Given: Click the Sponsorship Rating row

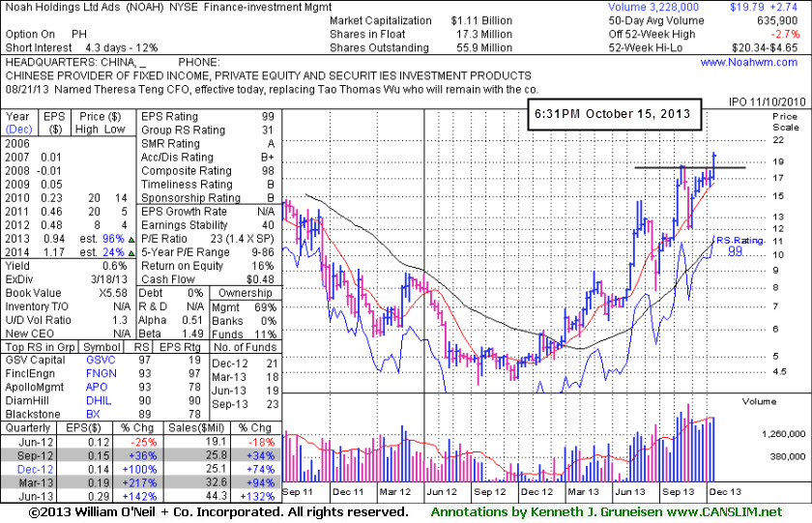Looking at the screenshot, I should (208, 198).
